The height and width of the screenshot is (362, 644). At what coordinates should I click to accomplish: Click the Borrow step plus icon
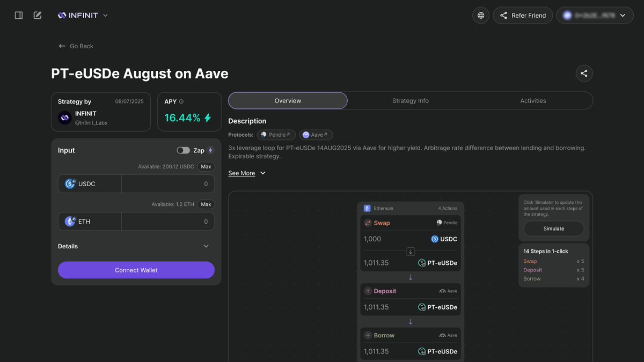click(x=368, y=336)
